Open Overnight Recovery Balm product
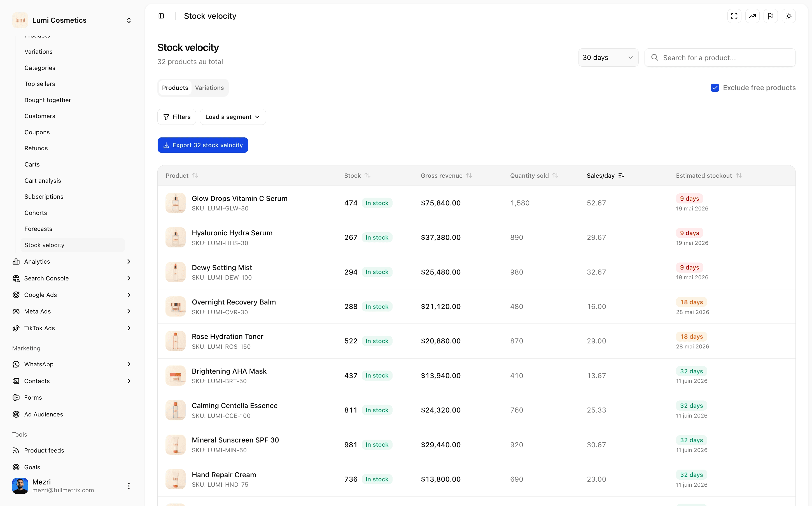The width and height of the screenshot is (812, 506). (234, 302)
